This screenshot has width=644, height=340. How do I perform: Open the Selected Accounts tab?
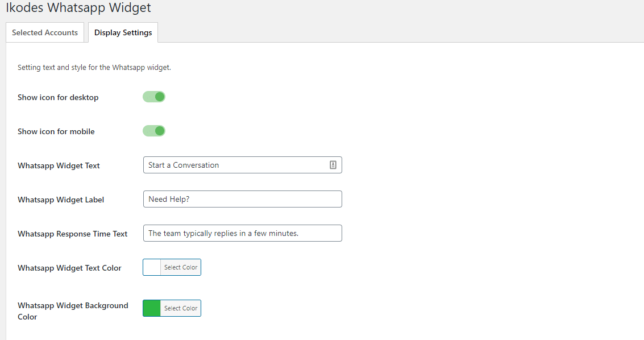45,32
